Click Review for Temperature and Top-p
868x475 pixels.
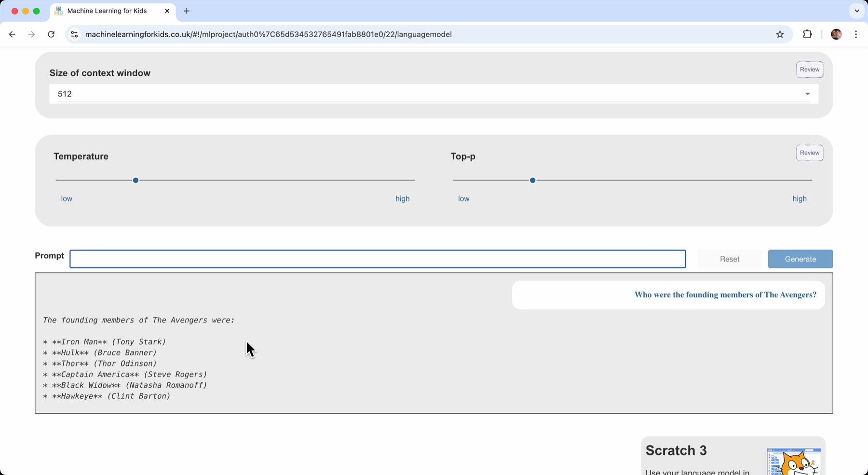(x=809, y=153)
